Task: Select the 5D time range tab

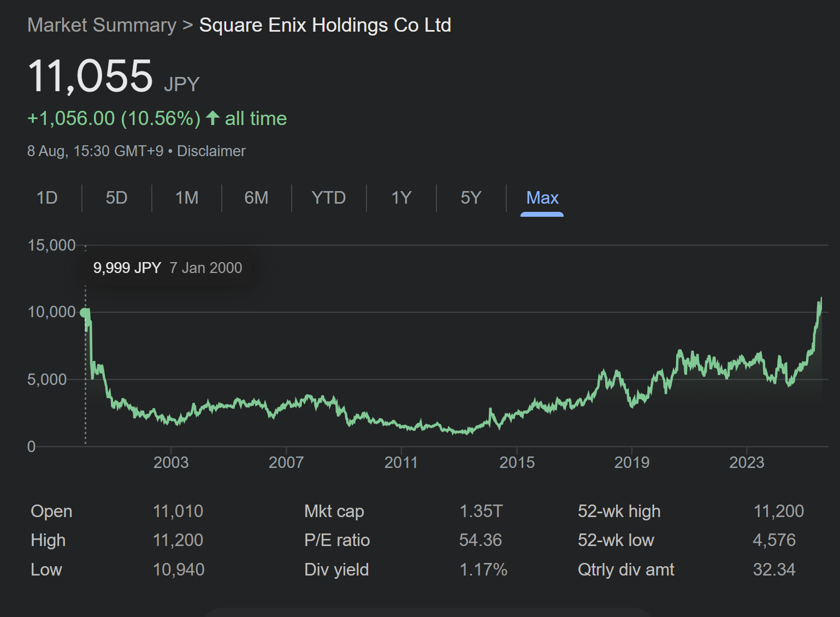Action: point(116,198)
